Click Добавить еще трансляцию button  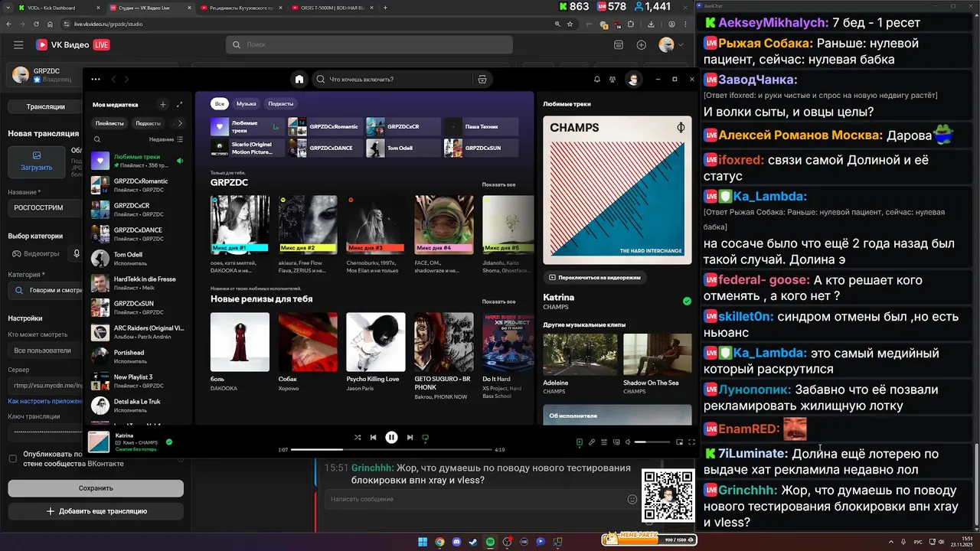pos(96,511)
